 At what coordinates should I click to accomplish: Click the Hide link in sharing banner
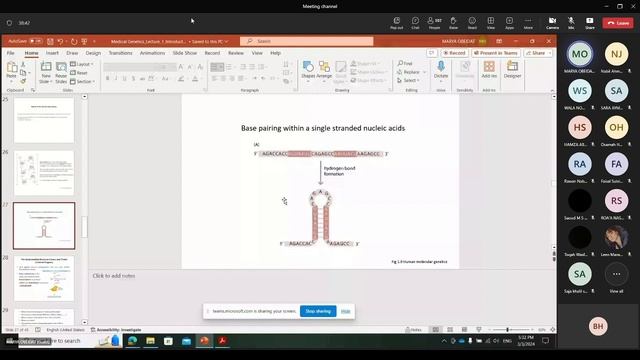345,311
